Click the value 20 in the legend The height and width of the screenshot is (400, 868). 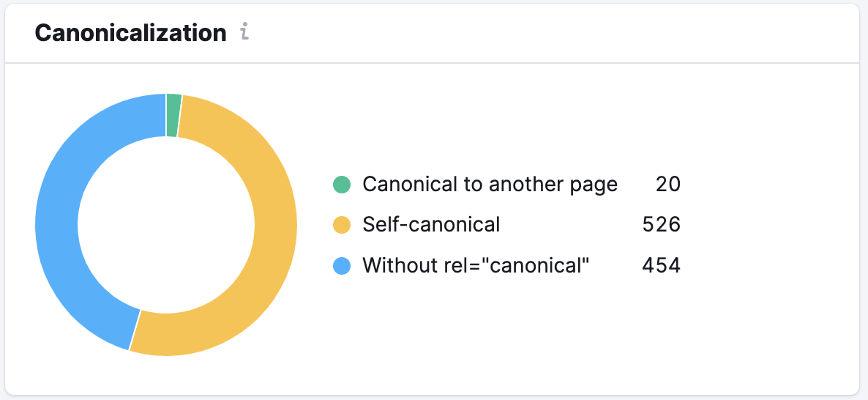coord(667,185)
